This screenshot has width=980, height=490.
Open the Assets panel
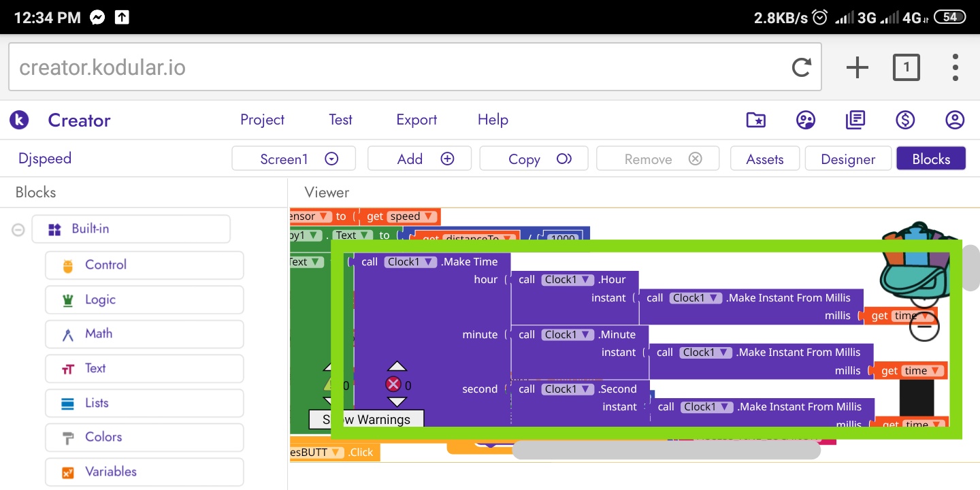764,159
